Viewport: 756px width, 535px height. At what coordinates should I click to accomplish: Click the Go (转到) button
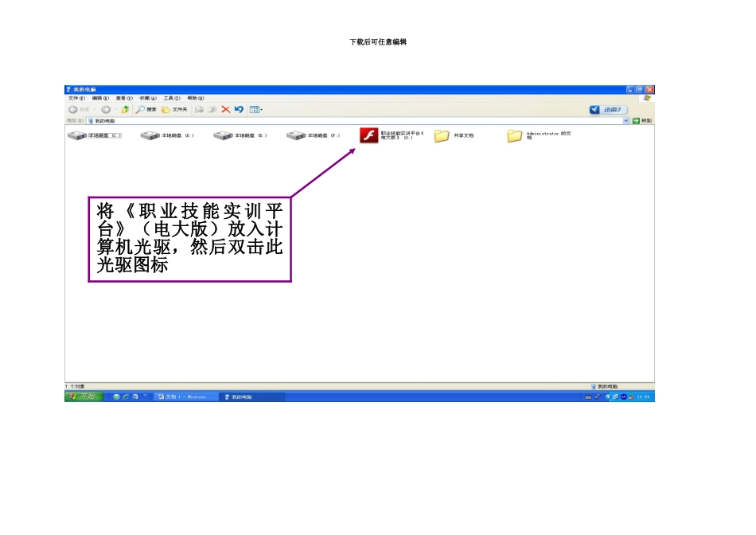(x=642, y=120)
